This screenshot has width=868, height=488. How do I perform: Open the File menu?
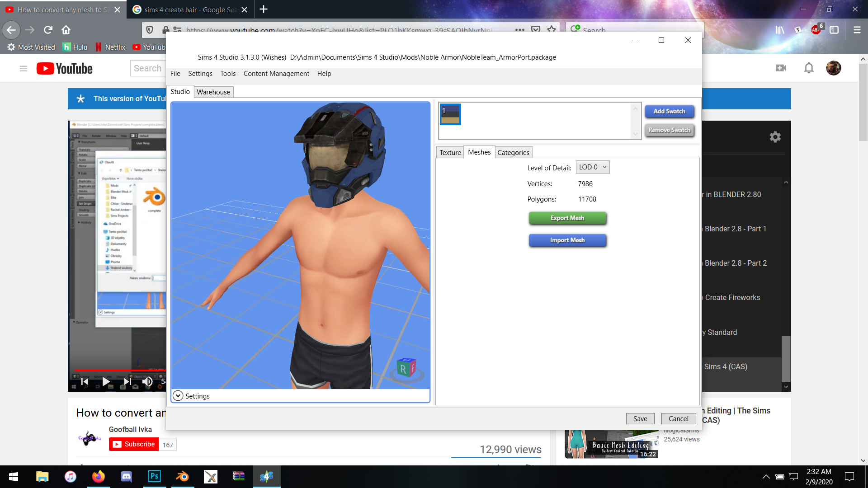click(x=175, y=73)
